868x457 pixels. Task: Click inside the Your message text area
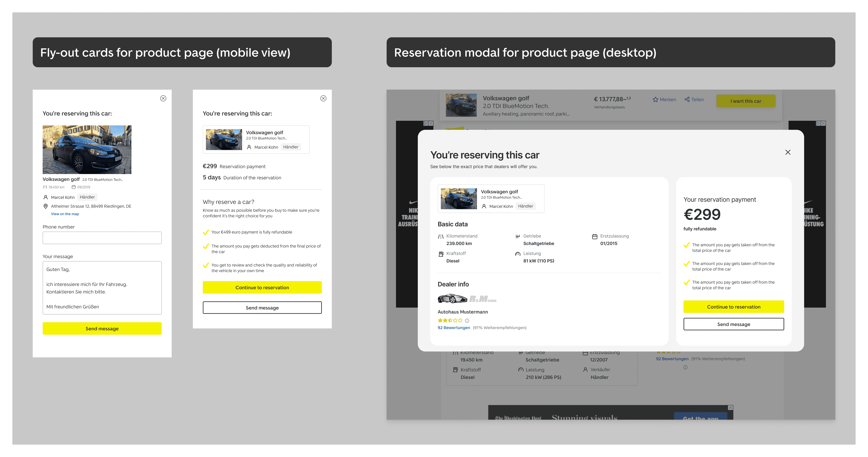pos(102,288)
